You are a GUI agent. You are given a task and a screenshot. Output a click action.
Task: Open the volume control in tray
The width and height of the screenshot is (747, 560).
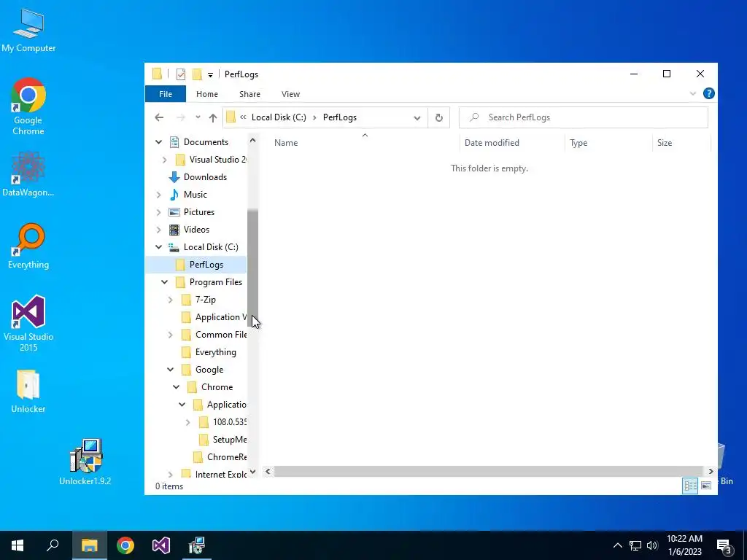(652, 545)
